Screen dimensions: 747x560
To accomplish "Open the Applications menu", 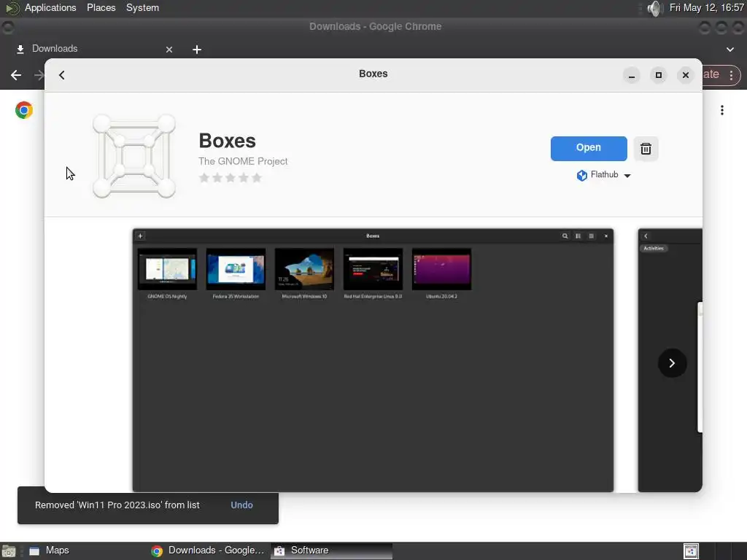I will pyautogui.click(x=50, y=7).
